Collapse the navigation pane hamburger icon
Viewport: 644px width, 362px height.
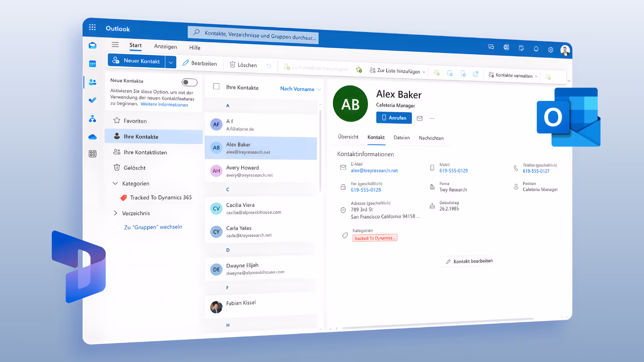pyautogui.click(x=115, y=45)
